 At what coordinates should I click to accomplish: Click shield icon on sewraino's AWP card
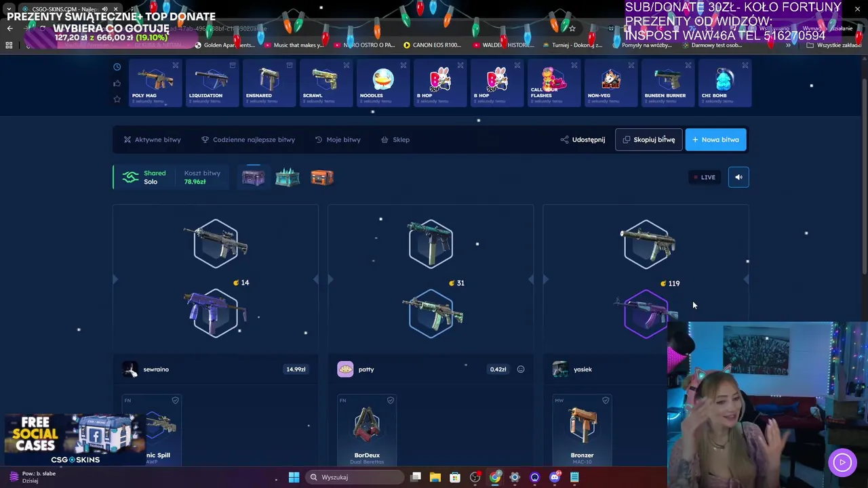click(175, 401)
